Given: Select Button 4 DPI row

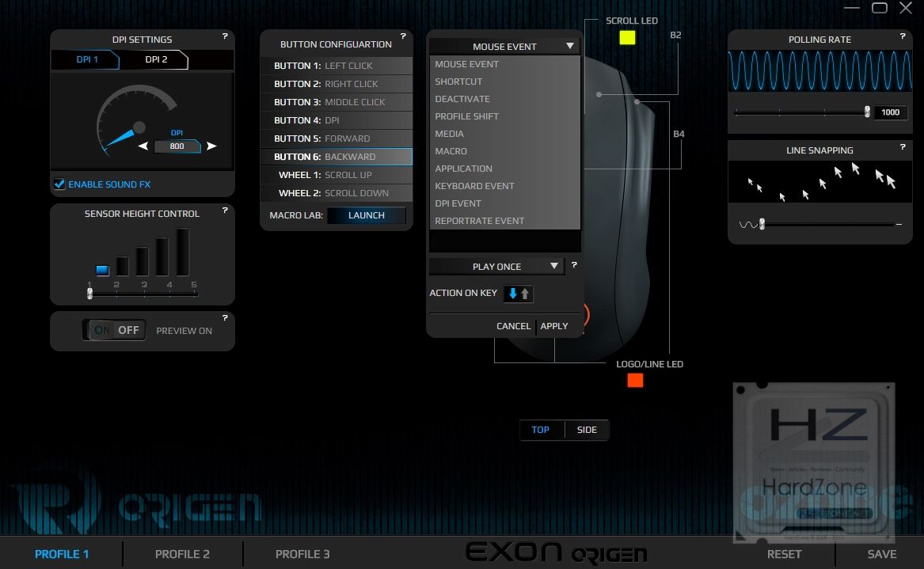Looking at the screenshot, I should click(337, 120).
